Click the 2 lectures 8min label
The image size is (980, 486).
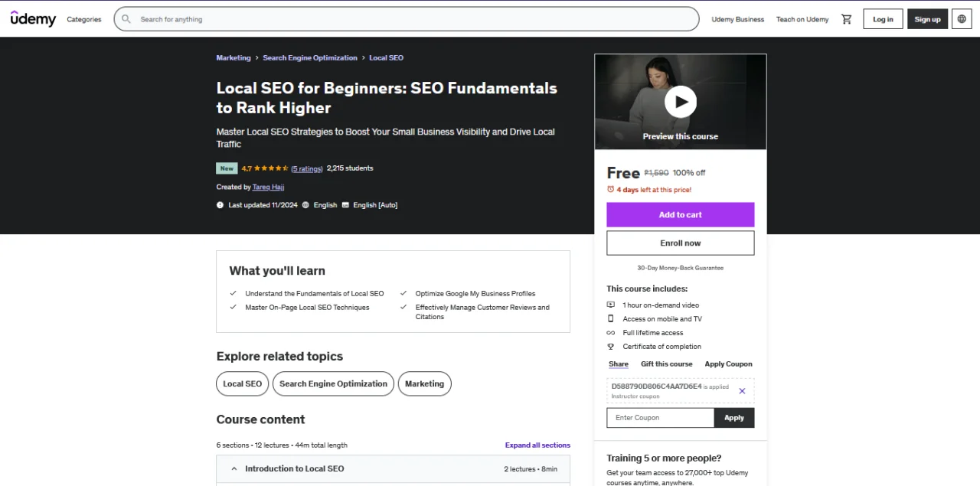[531, 469]
